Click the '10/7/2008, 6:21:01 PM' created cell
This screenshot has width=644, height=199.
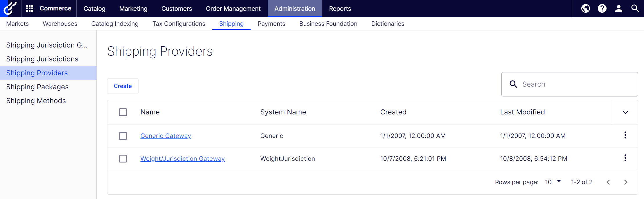(x=413, y=159)
